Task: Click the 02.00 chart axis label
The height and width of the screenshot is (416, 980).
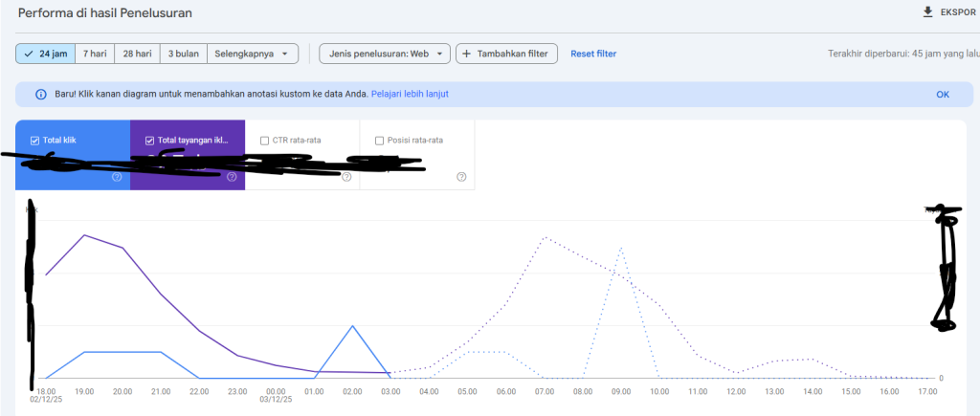Action: pyautogui.click(x=352, y=392)
